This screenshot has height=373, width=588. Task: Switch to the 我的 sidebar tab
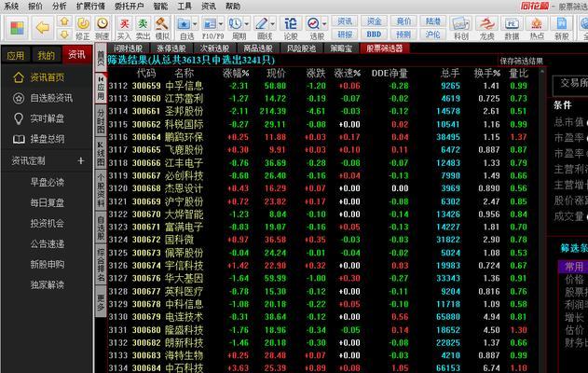46,56
